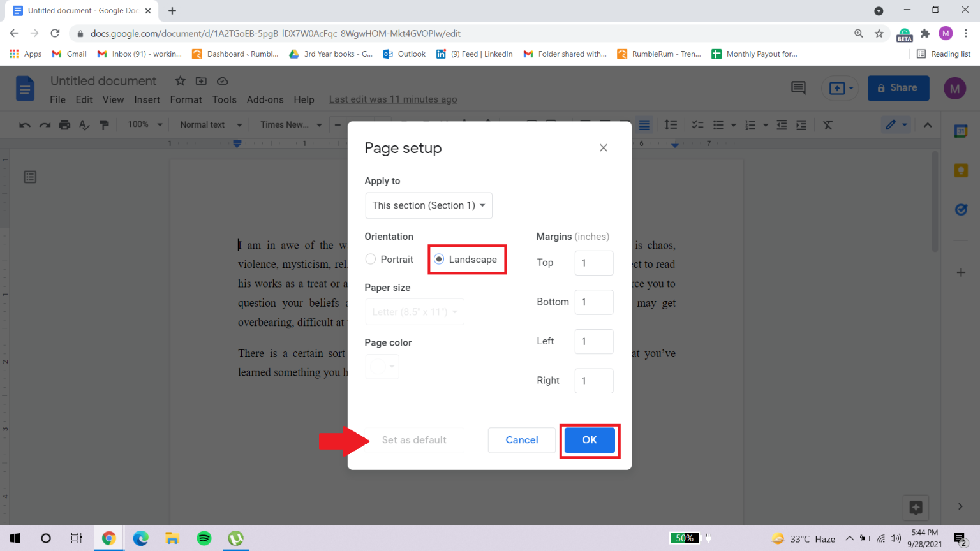Open Google Calendar from the side panel
This screenshot has width=980, height=551.
point(961,131)
